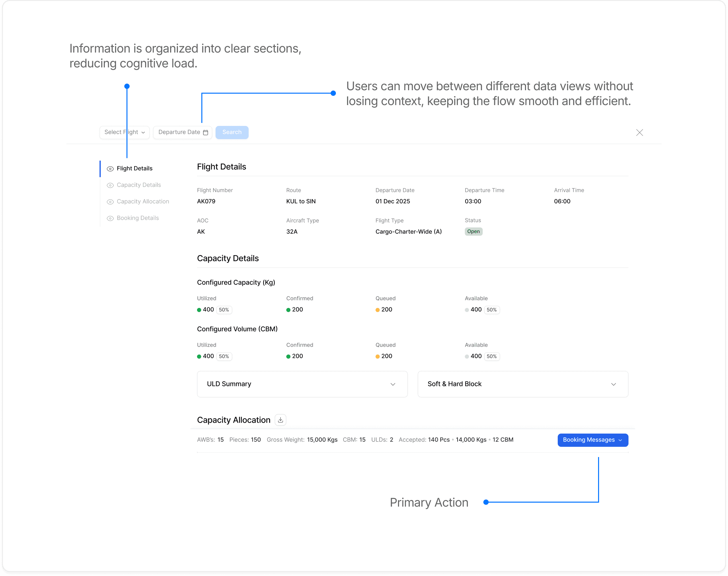Go to Capacity Details in the sidebar
Image resolution: width=728 pixels, height=576 pixels.
tap(139, 185)
